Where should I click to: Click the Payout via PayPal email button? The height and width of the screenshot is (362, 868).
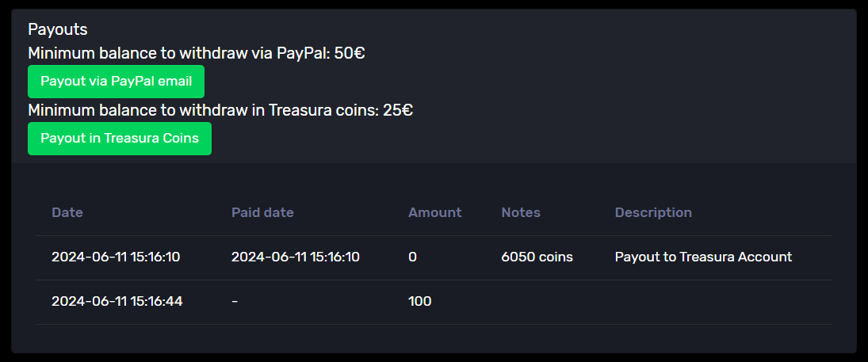pos(116,82)
